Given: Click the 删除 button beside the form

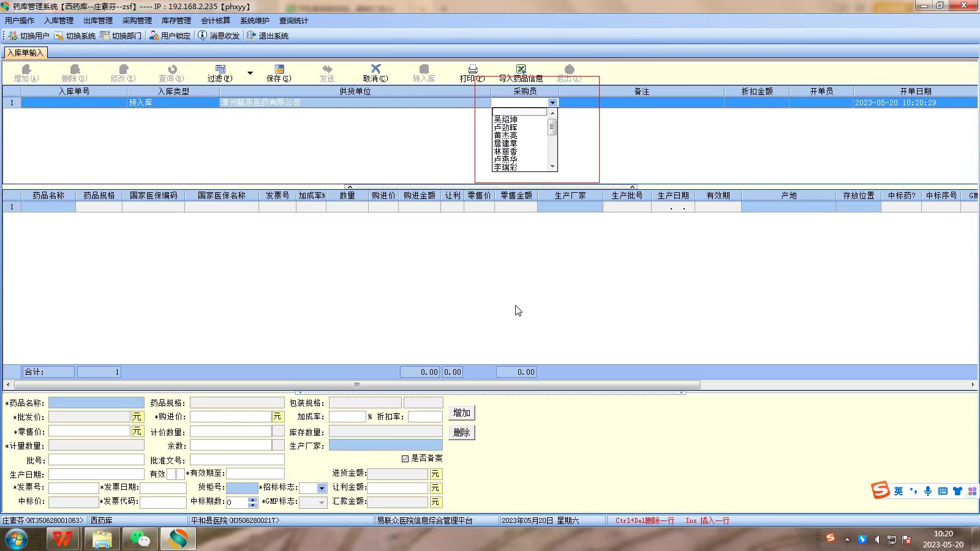Looking at the screenshot, I should 462,432.
